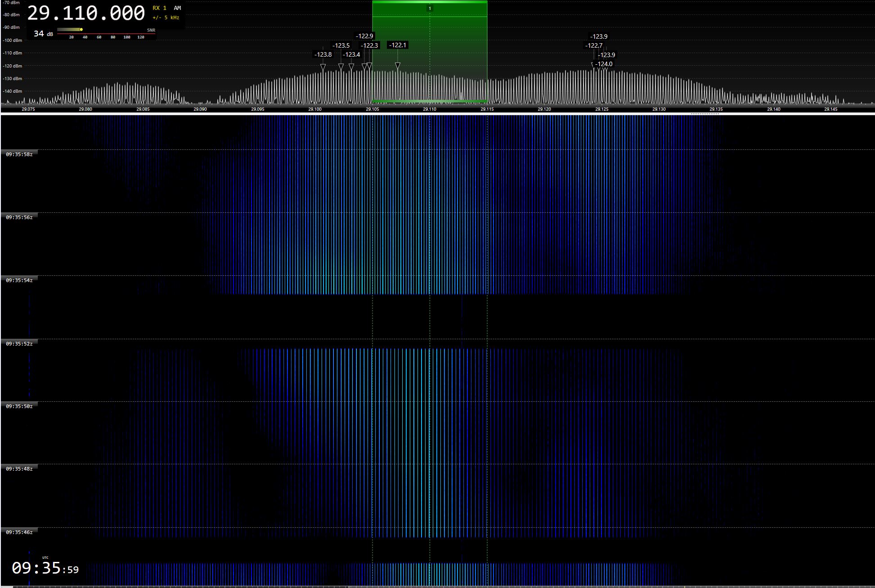Click the 29.125 frequency scale label
875x588 pixels.
[601, 109]
